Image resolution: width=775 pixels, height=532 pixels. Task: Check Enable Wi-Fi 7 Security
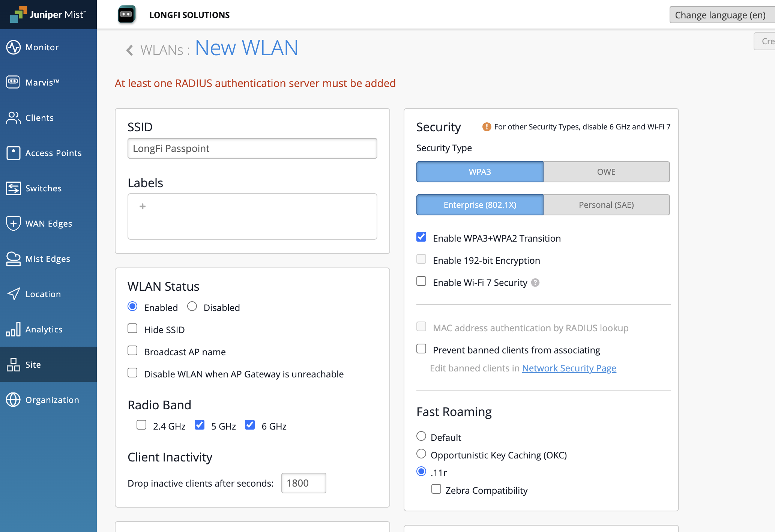[x=421, y=281]
